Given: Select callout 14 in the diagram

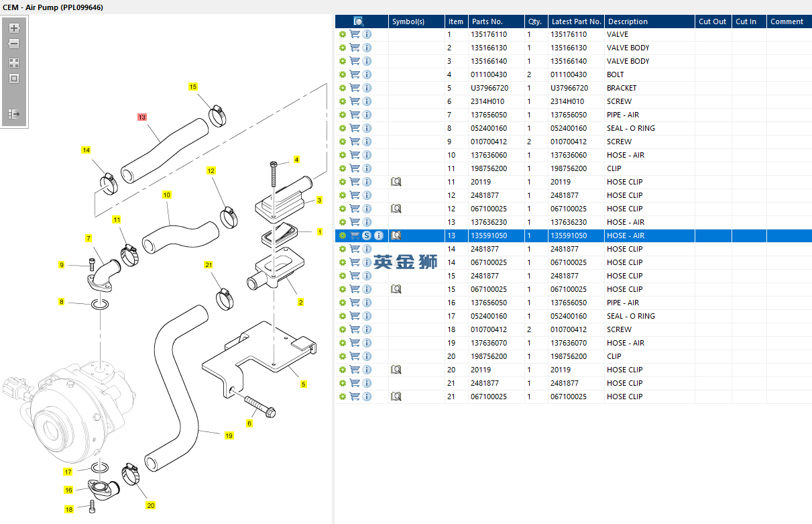Looking at the screenshot, I should [86, 150].
